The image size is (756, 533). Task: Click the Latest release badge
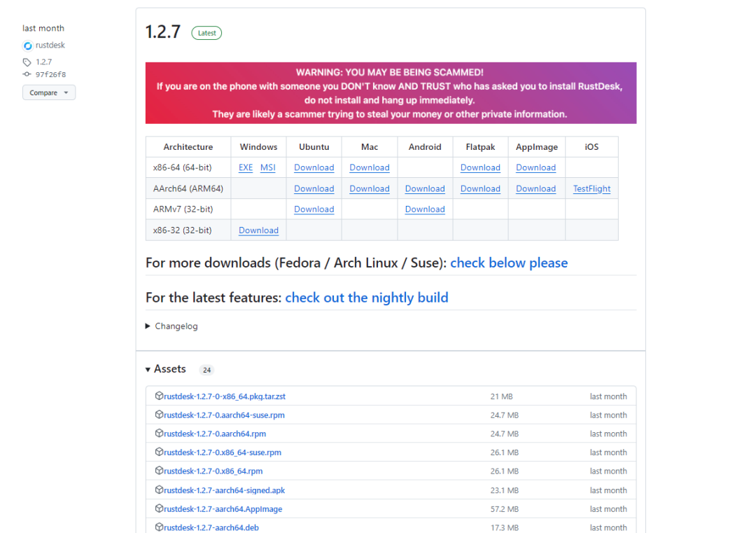tap(206, 33)
